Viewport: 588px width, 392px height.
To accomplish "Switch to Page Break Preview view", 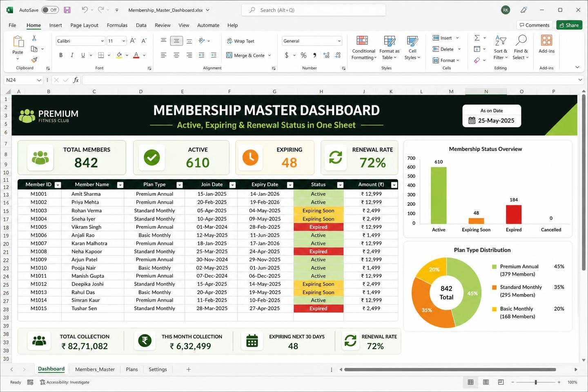I will 501,382.
